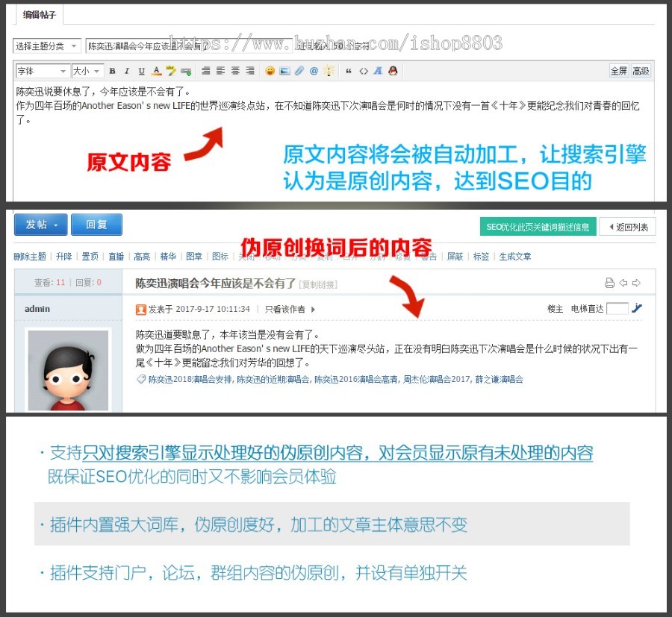
Task: Click the light bulb icon
Action: [x=329, y=71]
